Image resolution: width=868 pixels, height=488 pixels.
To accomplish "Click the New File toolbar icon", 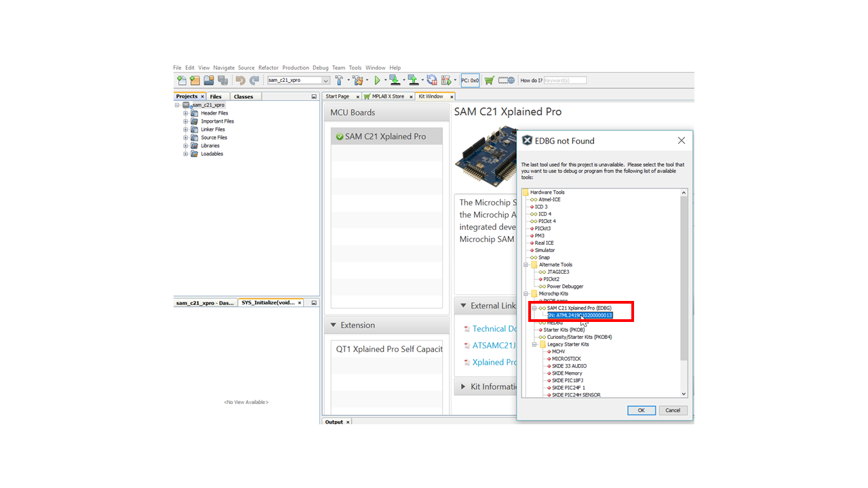I will point(181,80).
